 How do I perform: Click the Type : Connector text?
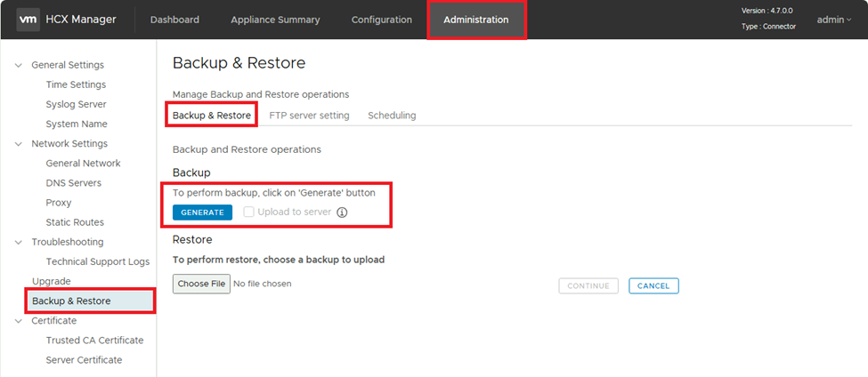(769, 27)
